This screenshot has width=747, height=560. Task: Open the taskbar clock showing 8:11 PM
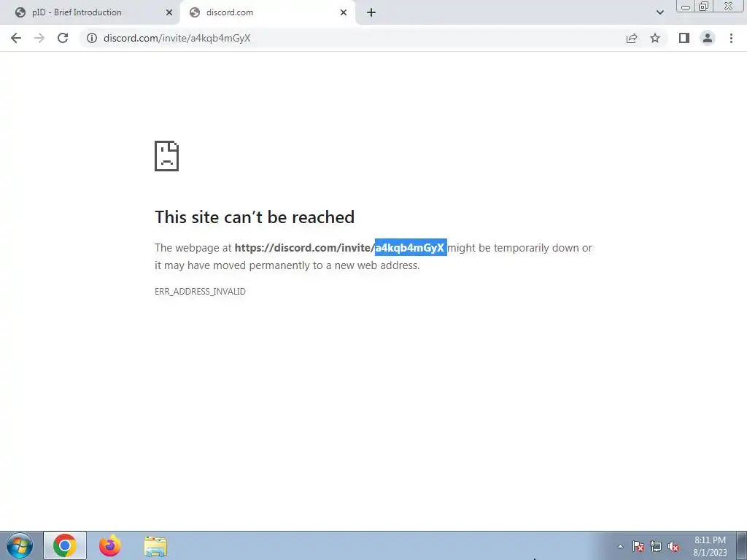click(x=710, y=546)
